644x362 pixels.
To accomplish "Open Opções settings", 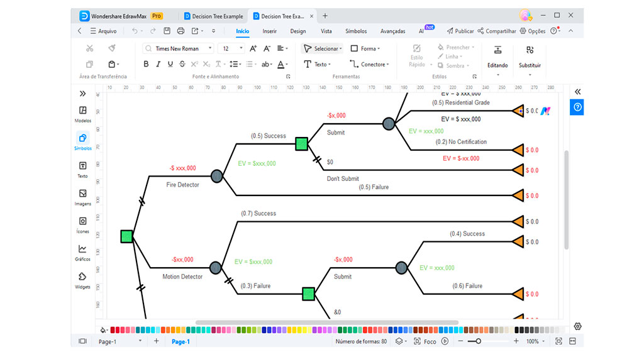I will (x=532, y=31).
